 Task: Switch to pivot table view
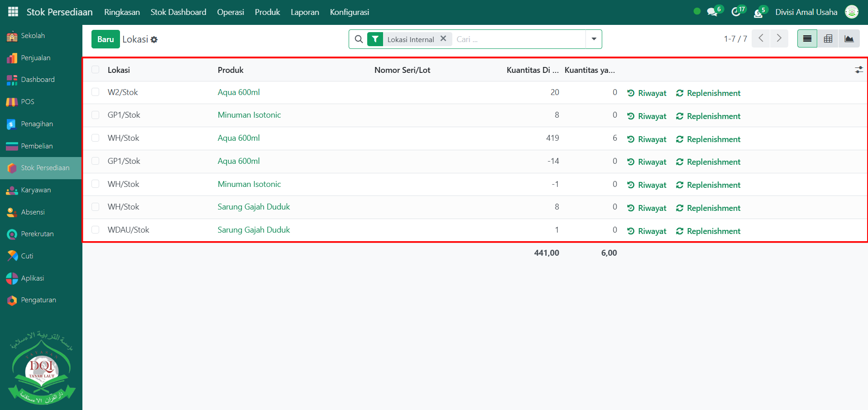point(828,39)
